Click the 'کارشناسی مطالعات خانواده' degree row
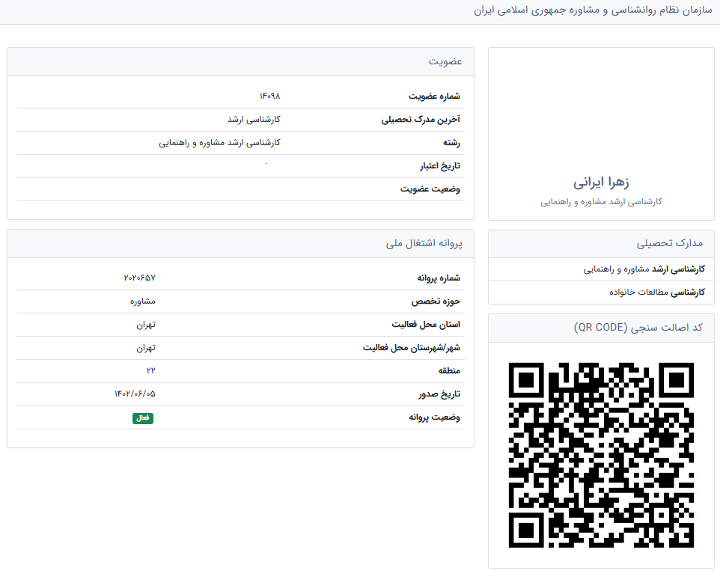This screenshot has height=588, width=720. click(601, 293)
